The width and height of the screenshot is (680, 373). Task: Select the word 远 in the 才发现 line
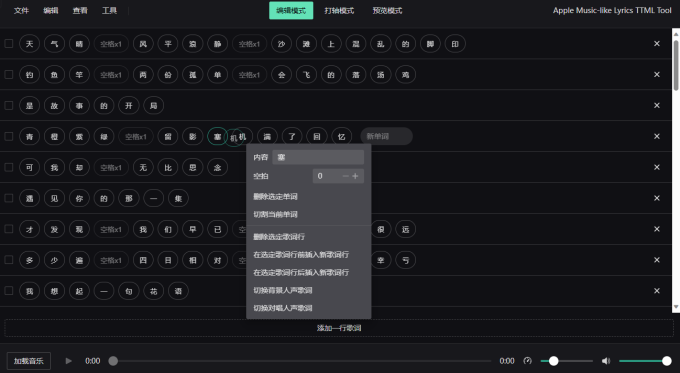405,229
